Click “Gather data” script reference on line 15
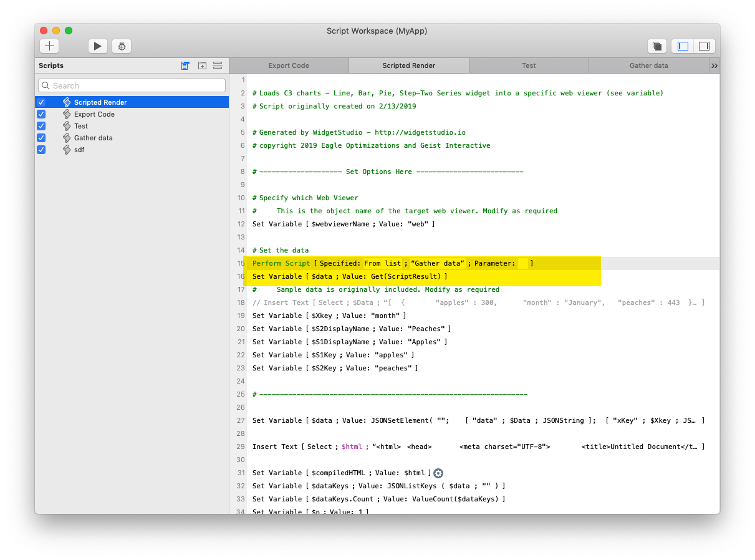Screen dimensions: 755x560 438,263
